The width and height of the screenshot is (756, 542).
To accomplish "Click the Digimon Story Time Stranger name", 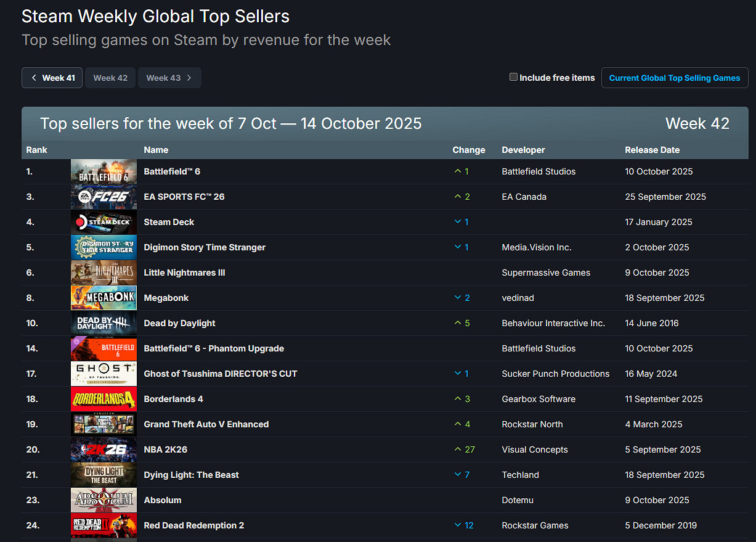I will (x=205, y=247).
